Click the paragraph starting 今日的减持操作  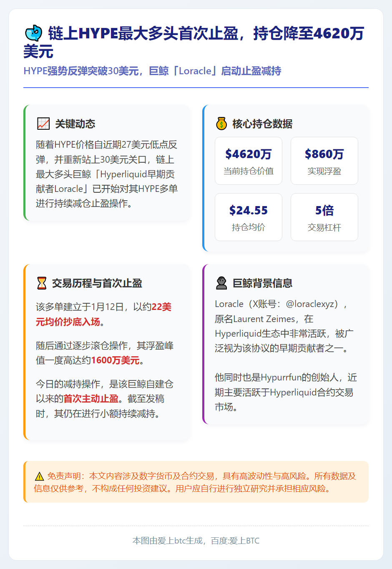(x=105, y=399)
